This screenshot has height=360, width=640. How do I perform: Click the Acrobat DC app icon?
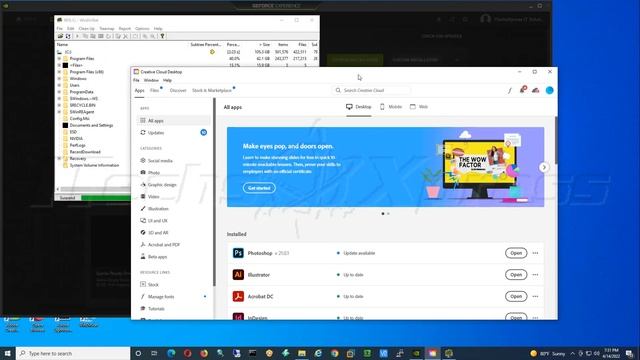tap(238, 296)
